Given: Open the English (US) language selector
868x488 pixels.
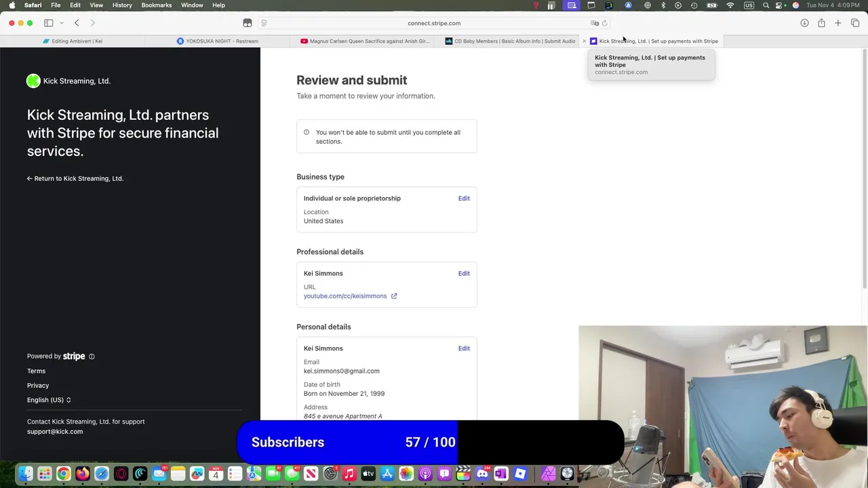Looking at the screenshot, I should point(49,400).
